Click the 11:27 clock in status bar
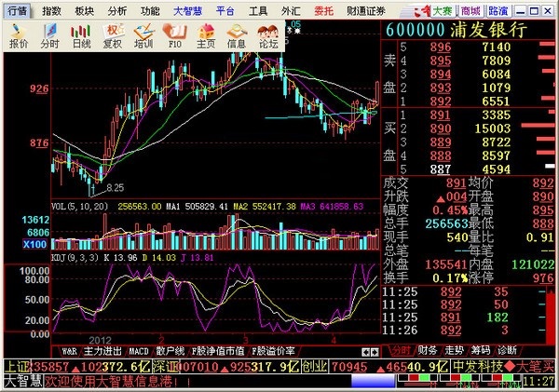This screenshot has height=392, width=559. point(539,382)
